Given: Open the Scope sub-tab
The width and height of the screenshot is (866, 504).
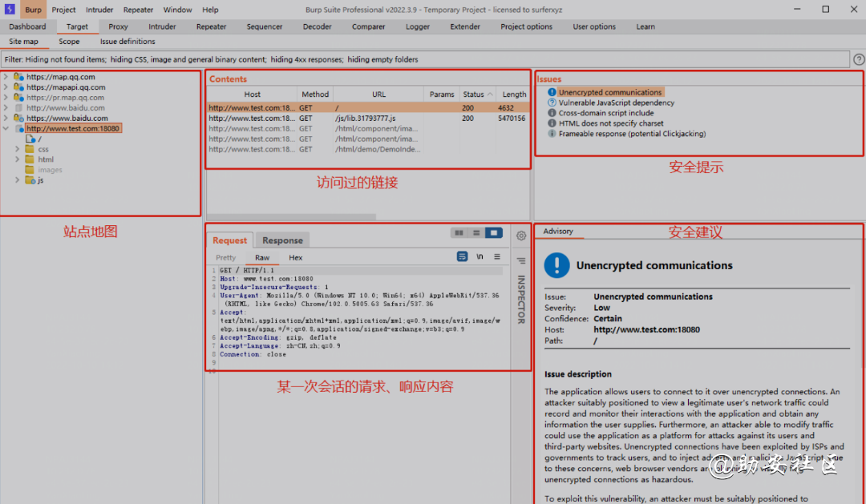Looking at the screenshot, I should click(69, 42).
